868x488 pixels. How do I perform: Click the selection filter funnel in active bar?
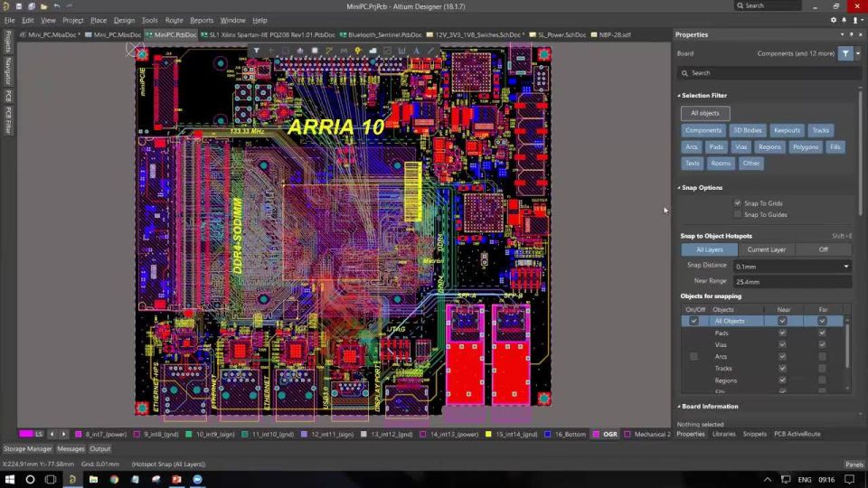256,51
